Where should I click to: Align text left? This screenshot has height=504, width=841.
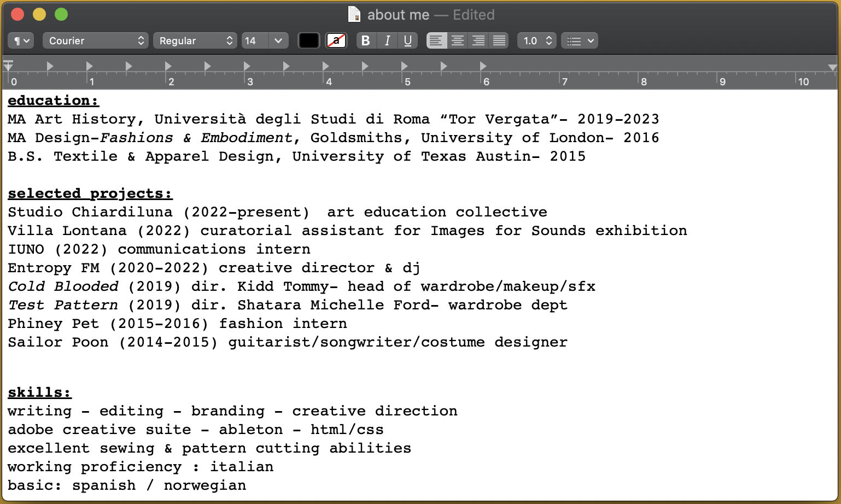436,40
